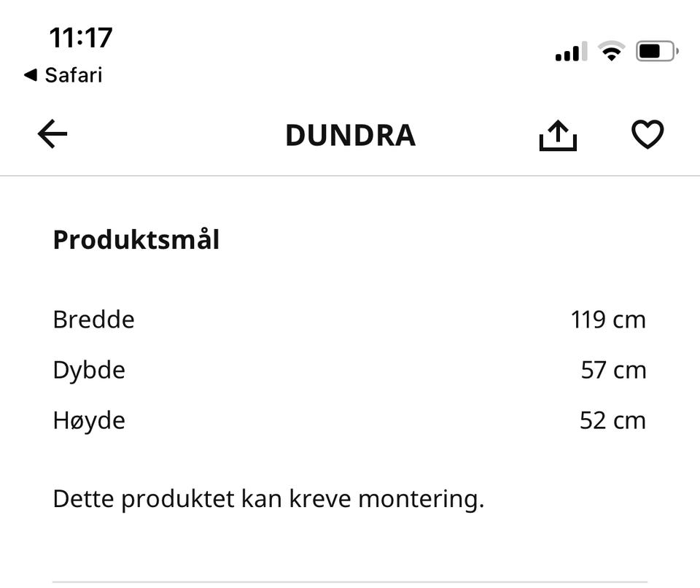This screenshot has height=588, width=700.
Task: Add DUNDRA to favorites heart icon
Action: 647,135
